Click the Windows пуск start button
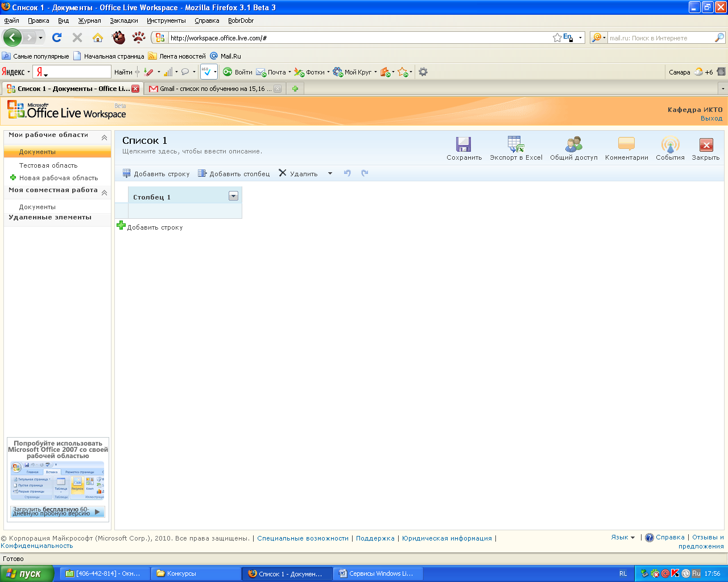This screenshot has height=582, width=728. (27, 573)
